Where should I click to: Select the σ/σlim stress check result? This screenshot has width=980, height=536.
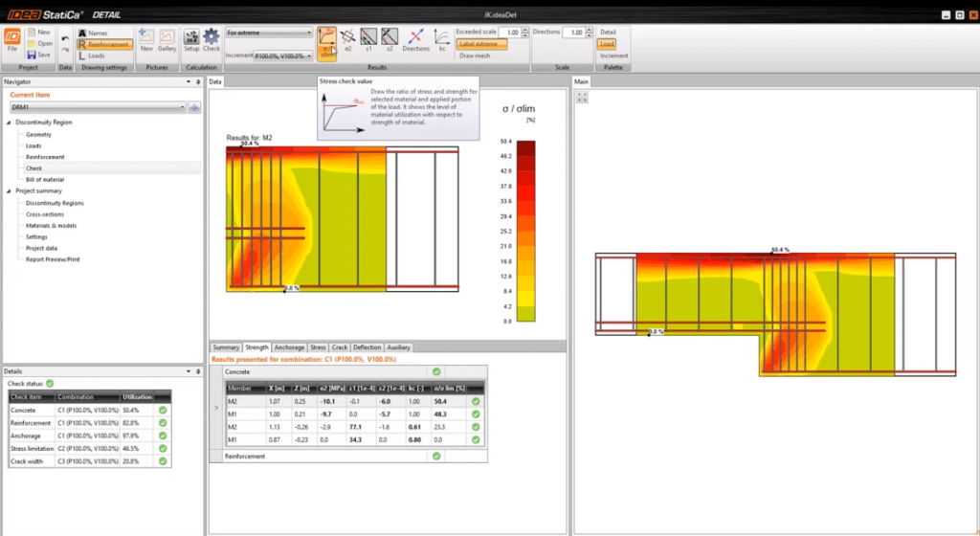[327, 44]
